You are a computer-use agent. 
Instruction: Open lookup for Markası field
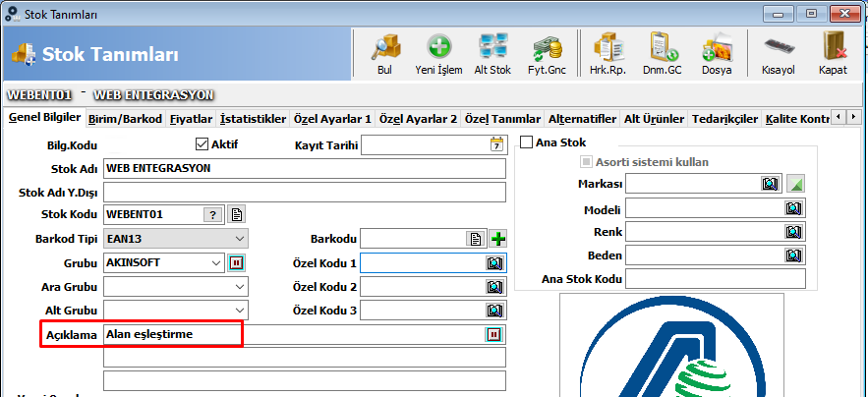coord(770,184)
